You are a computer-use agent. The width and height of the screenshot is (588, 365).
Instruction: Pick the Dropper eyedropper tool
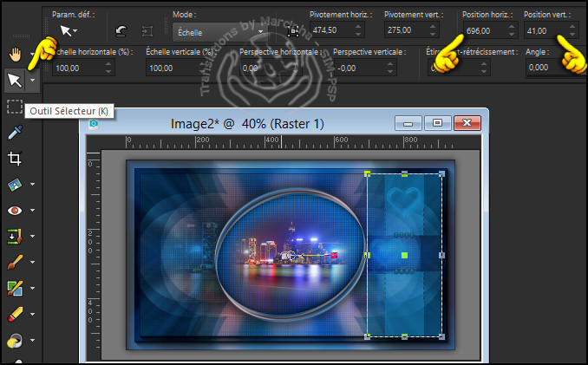click(x=15, y=133)
